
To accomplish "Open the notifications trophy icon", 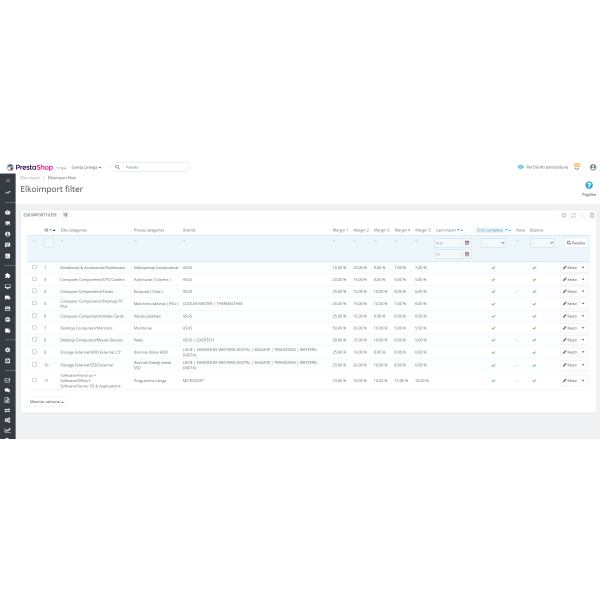I will pos(577,167).
